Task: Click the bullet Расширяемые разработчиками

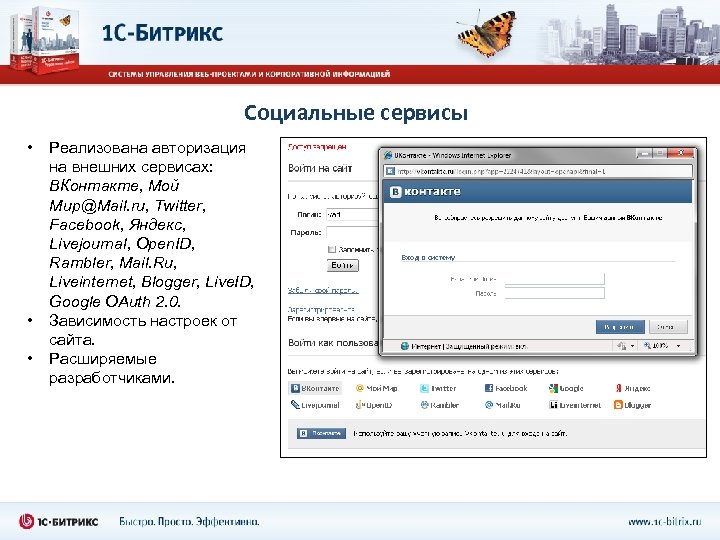Action: point(112,368)
